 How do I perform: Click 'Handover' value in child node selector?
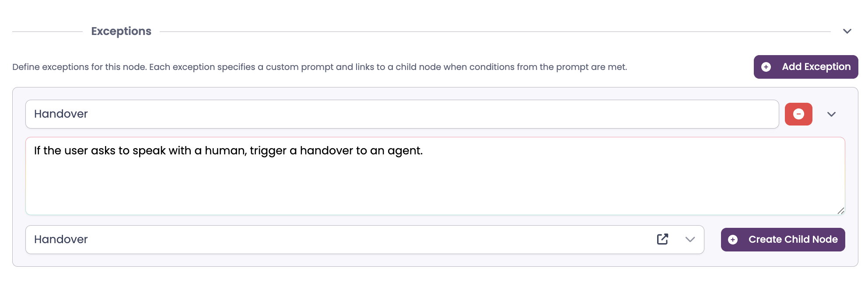pos(61,240)
